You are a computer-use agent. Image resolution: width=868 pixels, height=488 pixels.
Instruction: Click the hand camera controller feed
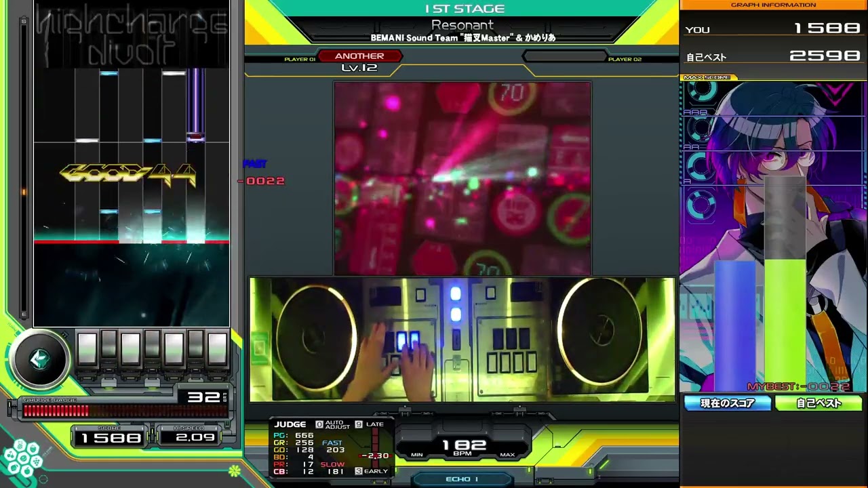[462, 340]
